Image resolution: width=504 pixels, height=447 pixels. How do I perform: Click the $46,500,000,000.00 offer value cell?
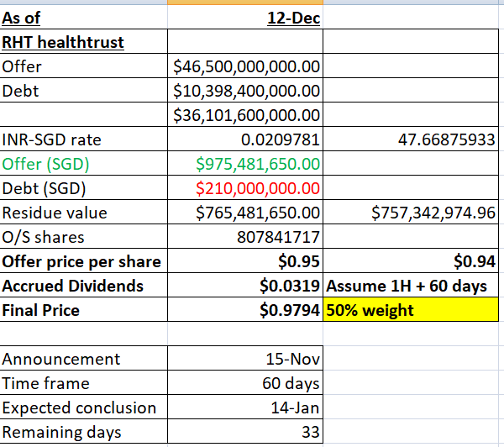[x=245, y=66]
